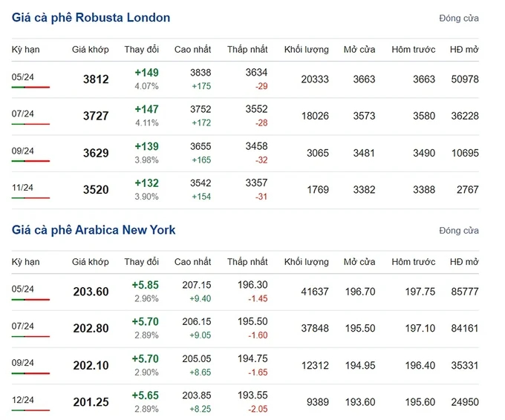Image resolution: width=505 pixels, height=420 pixels.
Task: Click the previous day price 3580
Action: point(424,116)
